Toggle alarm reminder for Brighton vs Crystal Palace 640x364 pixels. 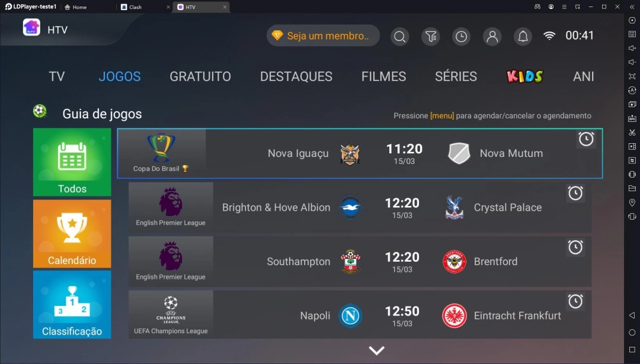pos(575,193)
